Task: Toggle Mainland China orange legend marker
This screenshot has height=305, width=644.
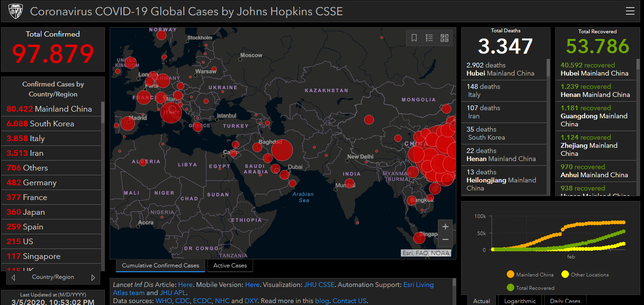Action: tap(511, 275)
